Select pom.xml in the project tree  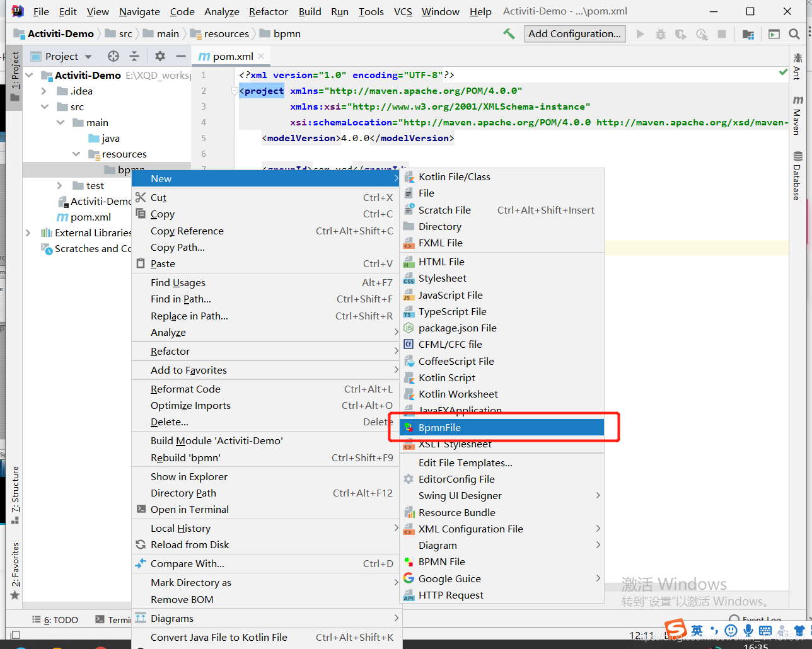(x=84, y=217)
